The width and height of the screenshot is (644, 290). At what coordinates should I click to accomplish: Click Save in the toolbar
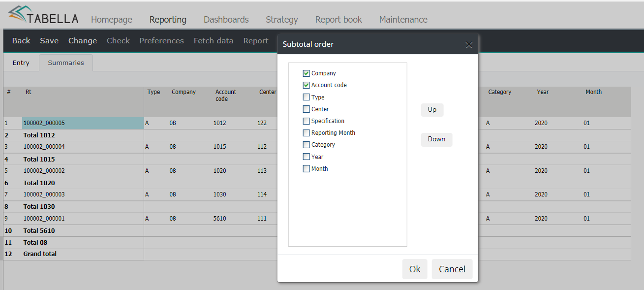pos(49,41)
